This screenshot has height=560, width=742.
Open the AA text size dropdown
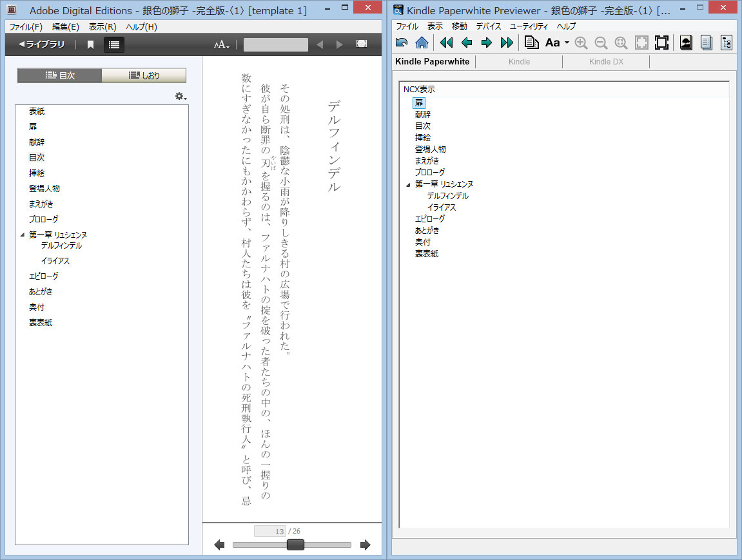[x=222, y=44]
